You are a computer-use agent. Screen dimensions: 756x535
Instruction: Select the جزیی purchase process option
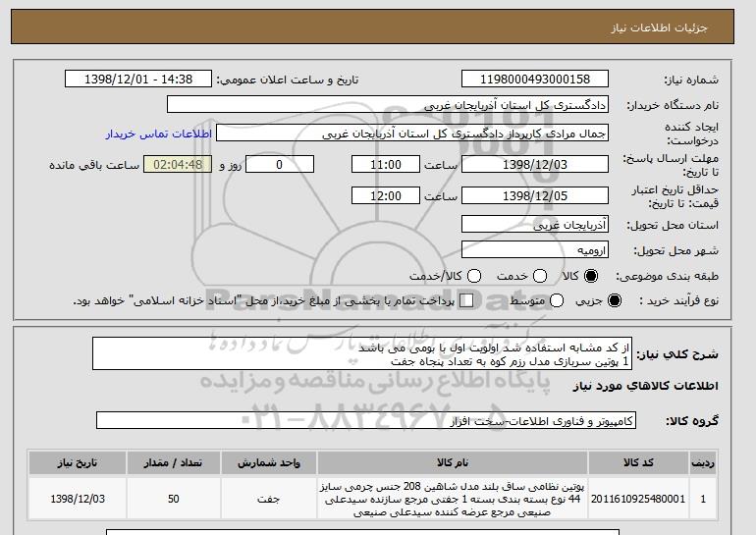pos(615,300)
